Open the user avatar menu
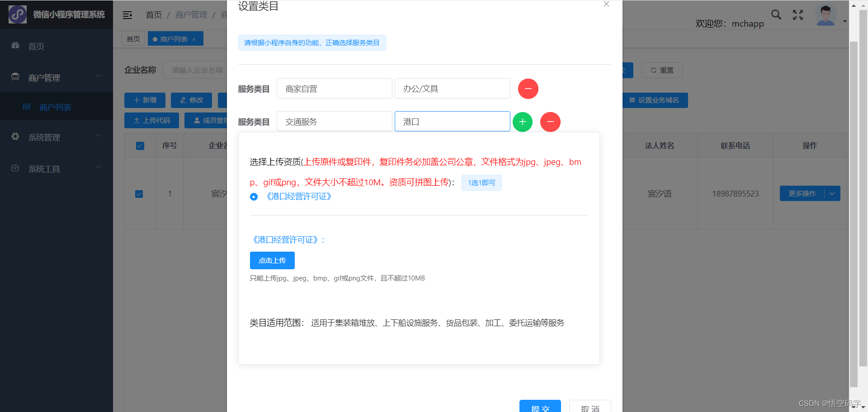The height and width of the screenshot is (412, 868). click(x=826, y=15)
